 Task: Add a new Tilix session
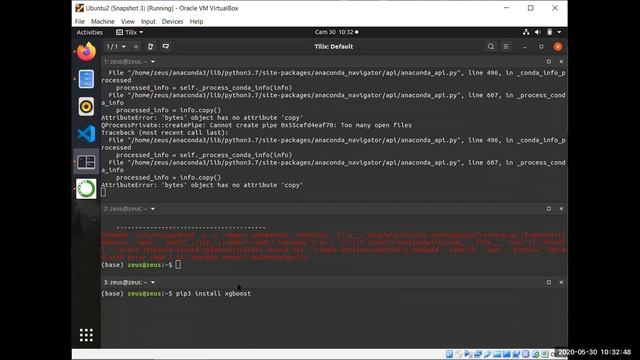point(136,47)
